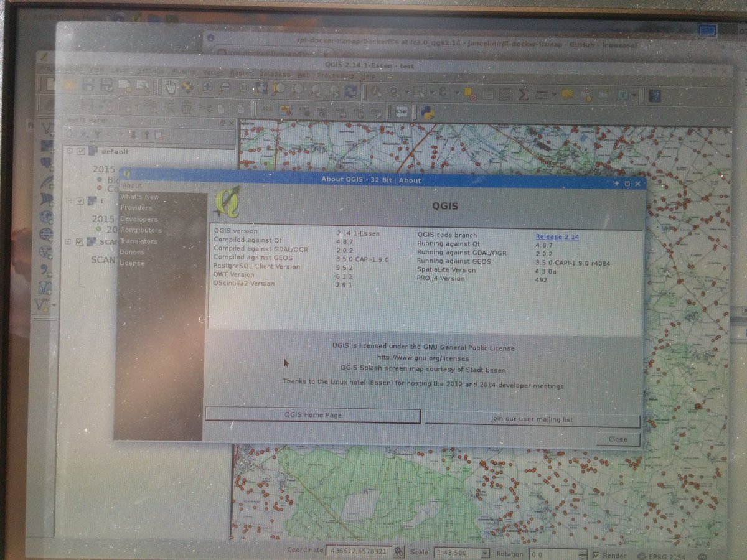Click the Refresh map toolbar icon
Screen dimensions: 747x560
click(x=351, y=91)
